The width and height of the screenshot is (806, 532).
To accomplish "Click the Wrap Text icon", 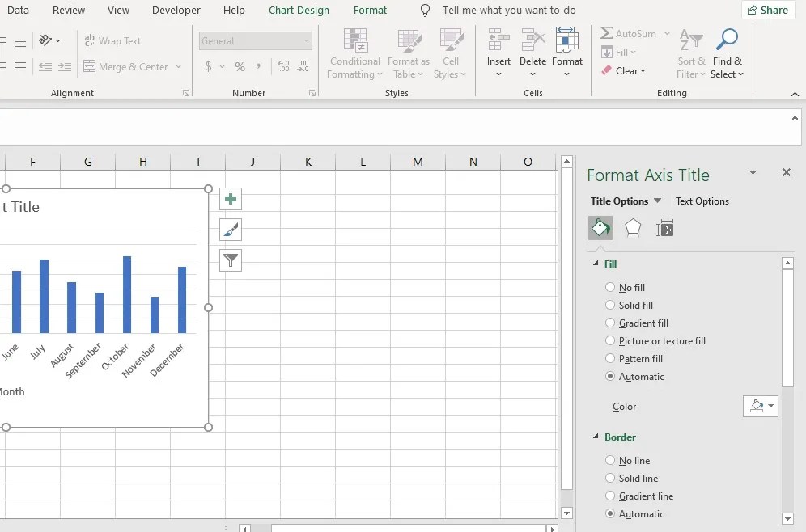I will click(89, 40).
